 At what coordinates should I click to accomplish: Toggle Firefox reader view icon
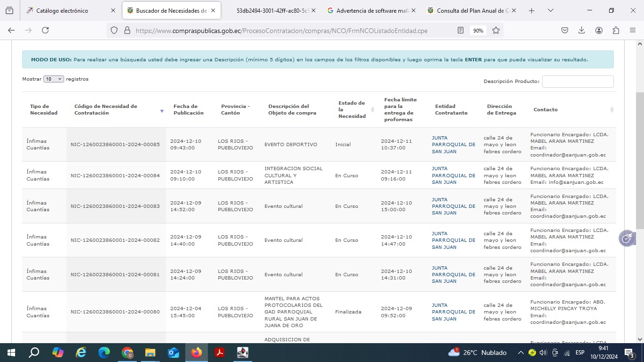click(461, 30)
